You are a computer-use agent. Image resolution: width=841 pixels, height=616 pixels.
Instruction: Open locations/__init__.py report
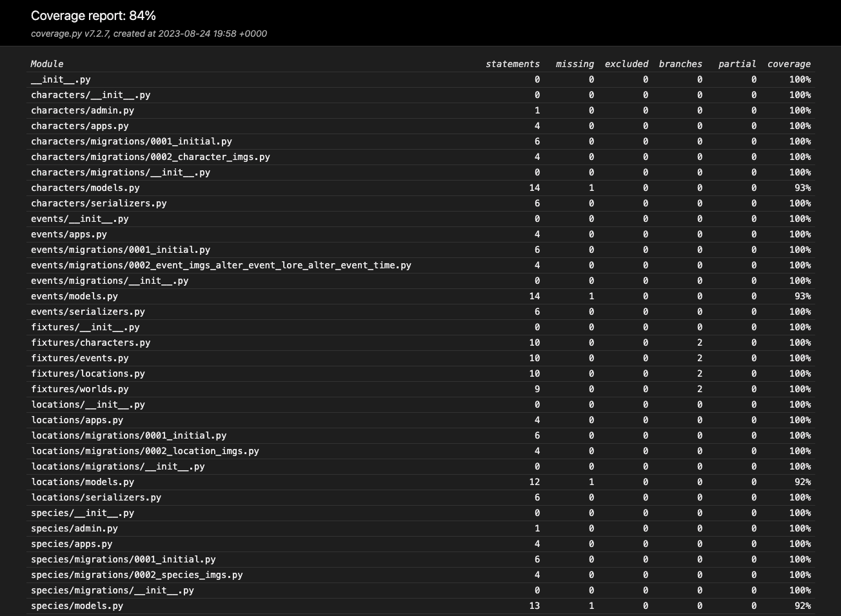tap(88, 404)
